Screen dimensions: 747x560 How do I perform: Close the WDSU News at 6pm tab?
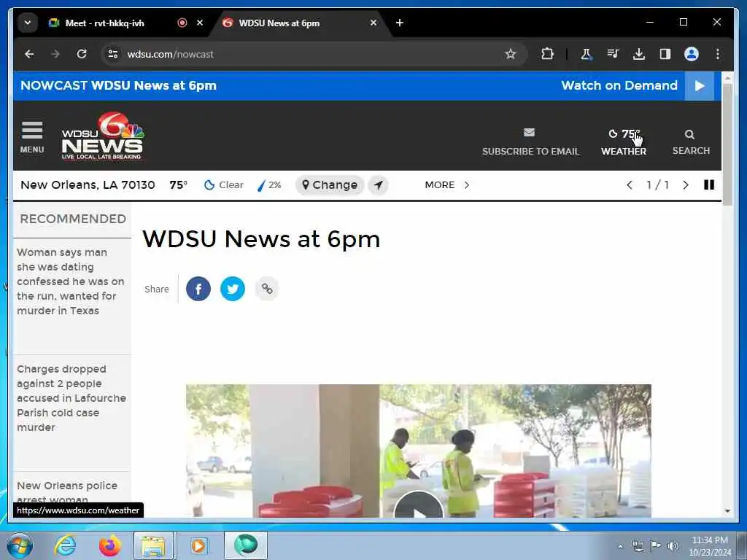(x=373, y=23)
